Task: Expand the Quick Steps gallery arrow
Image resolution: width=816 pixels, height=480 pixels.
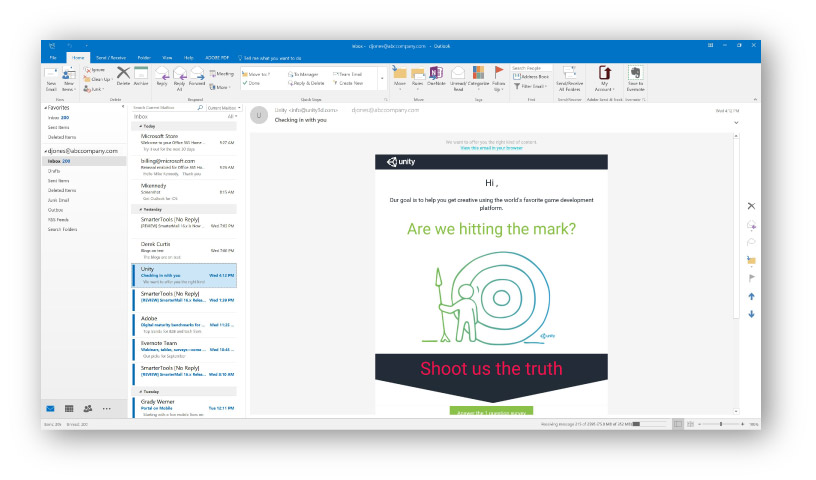Action: 382,79
